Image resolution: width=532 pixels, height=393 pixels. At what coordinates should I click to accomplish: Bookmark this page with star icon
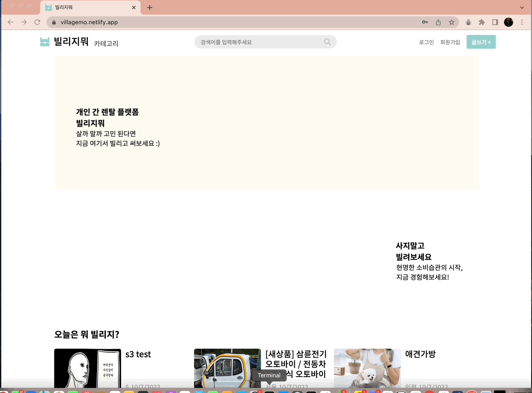point(452,22)
